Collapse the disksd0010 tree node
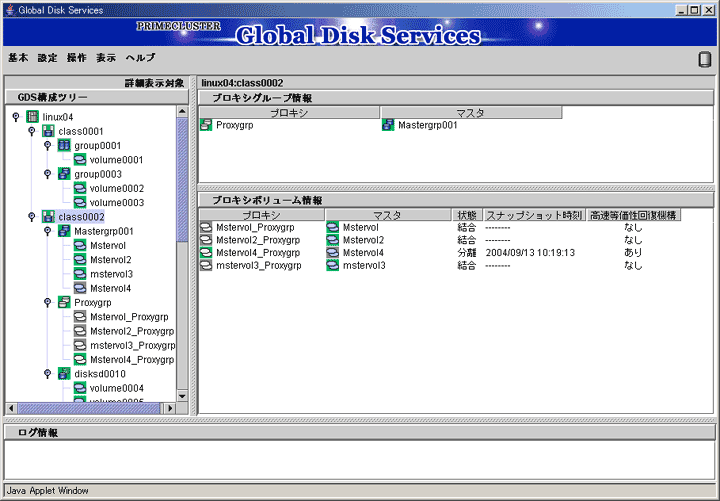 pos(47,373)
